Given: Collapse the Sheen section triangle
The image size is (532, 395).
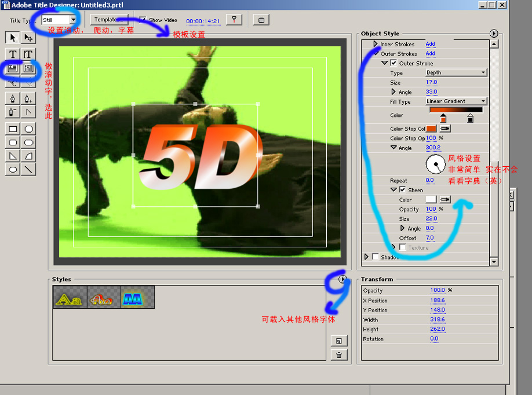Looking at the screenshot, I should click(393, 189).
